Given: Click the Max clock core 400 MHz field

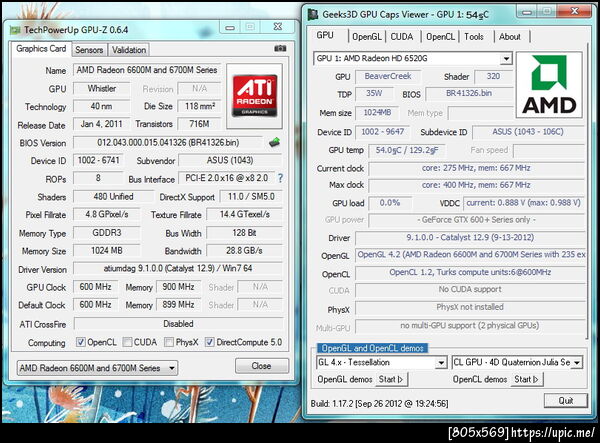Looking at the screenshot, I should [476, 185].
